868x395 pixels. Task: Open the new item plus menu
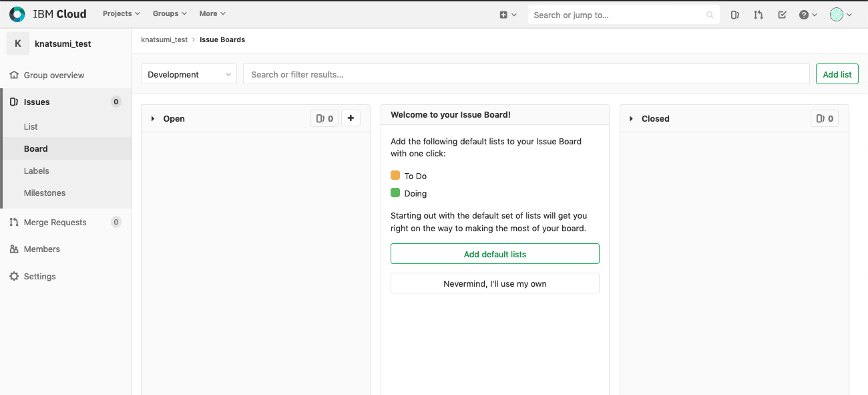pyautogui.click(x=508, y=15)
